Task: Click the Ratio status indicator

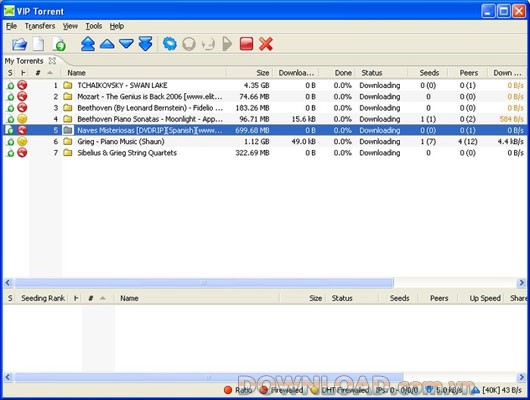Action: coord(238,390)
